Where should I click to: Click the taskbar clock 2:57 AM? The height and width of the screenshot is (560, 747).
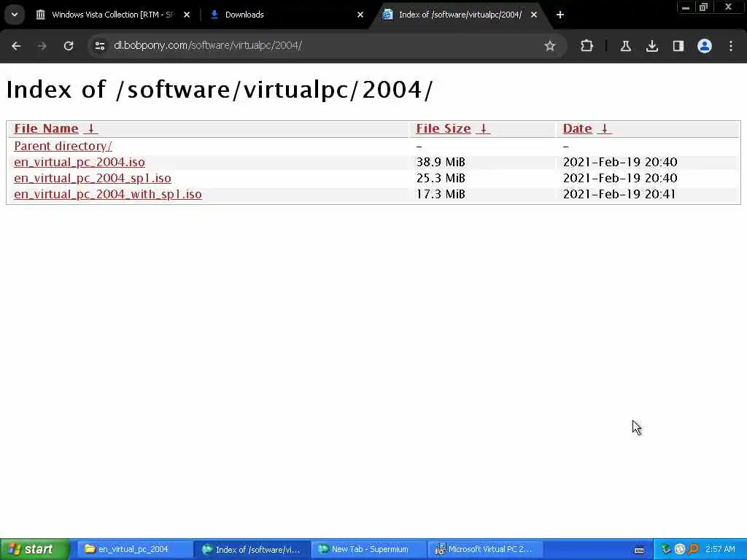click(720, 550)
